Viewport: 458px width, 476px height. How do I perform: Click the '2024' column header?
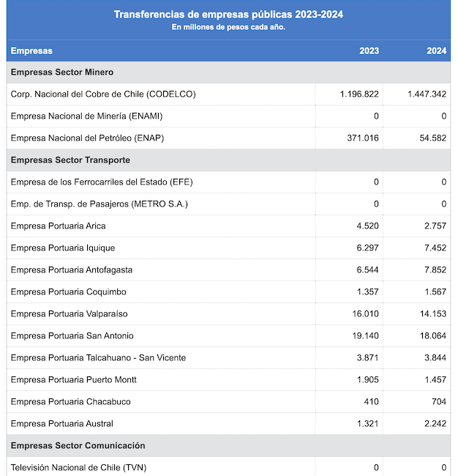(x=437, y=51)
